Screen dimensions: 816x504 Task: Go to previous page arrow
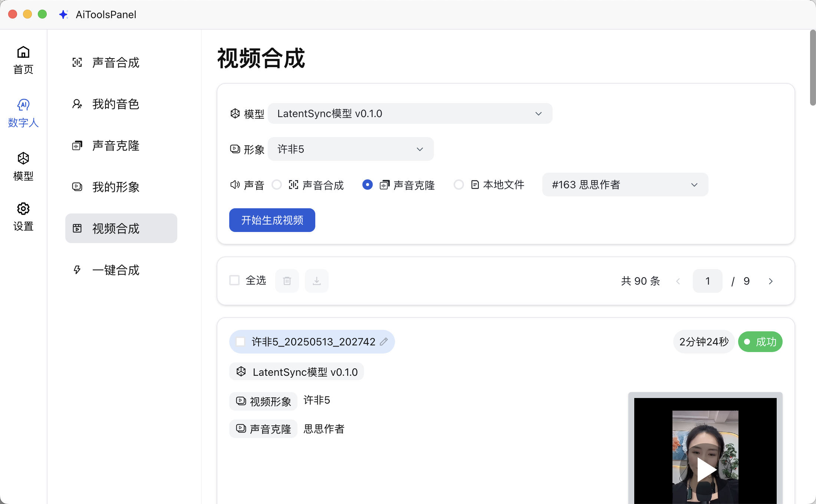[x=678, y=281]
